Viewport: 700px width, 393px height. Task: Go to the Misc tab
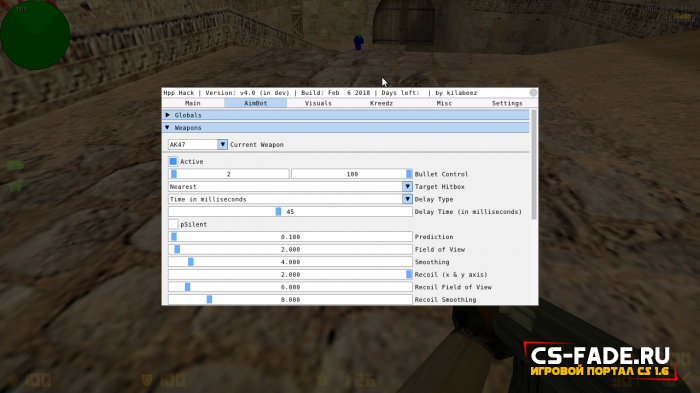pos(444,103)
